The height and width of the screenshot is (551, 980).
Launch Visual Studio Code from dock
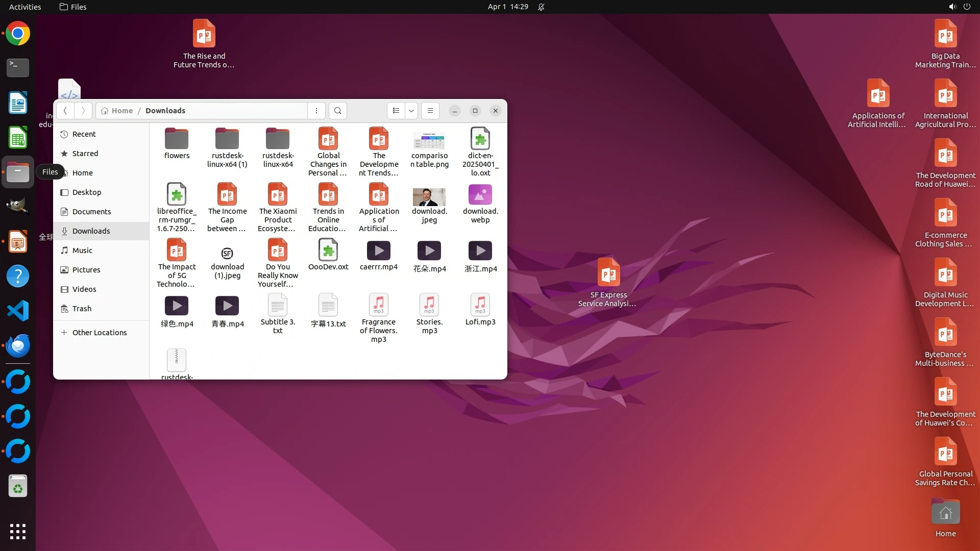18,311
